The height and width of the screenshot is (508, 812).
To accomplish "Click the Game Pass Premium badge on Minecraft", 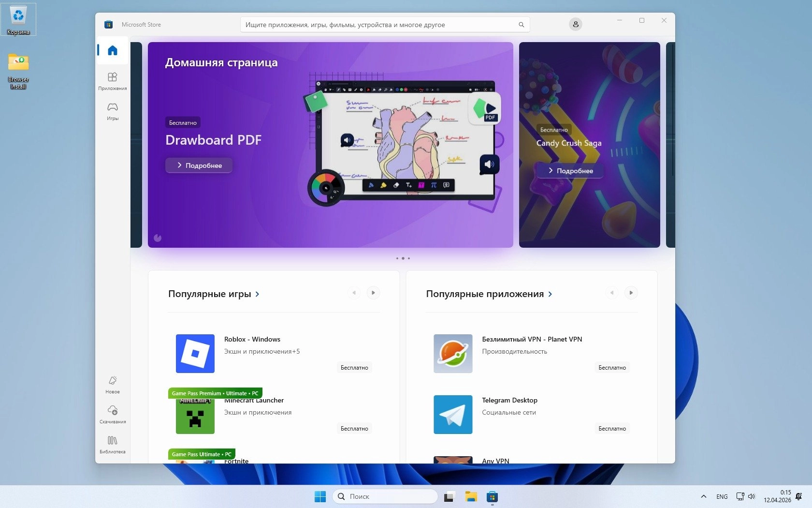I will coord(215,393).
